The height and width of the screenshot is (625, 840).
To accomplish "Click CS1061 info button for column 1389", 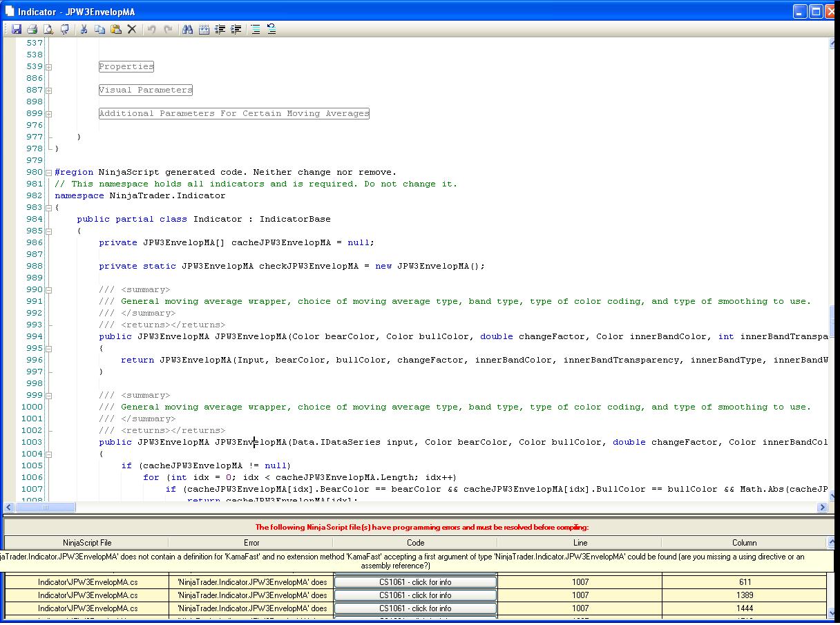I will click(415, 595).
